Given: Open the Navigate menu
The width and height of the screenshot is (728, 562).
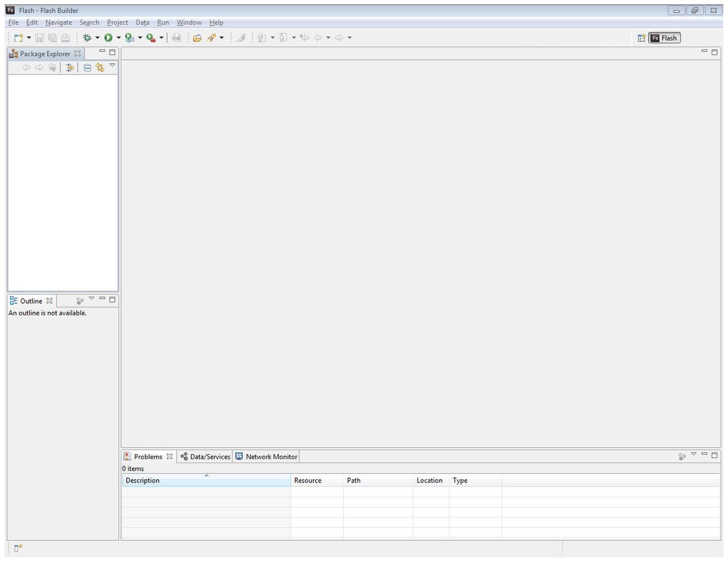Looking at the screenshot, I should (x=58, y=22).
